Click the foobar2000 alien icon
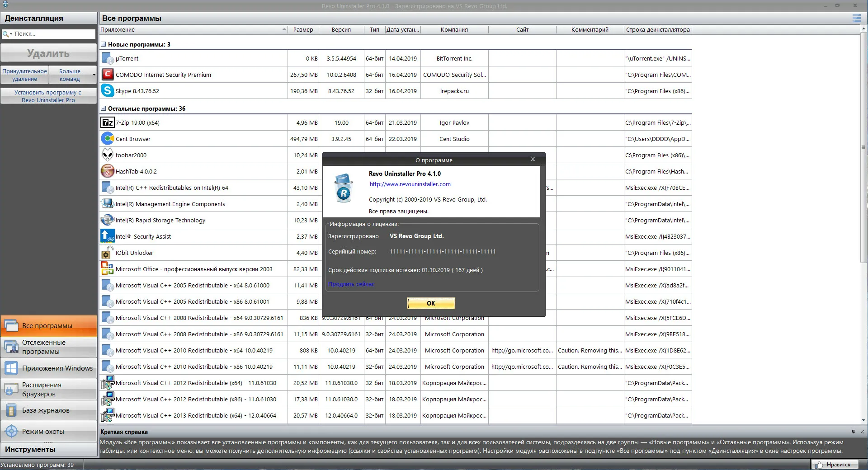868x470 pixels. [107, 155]
